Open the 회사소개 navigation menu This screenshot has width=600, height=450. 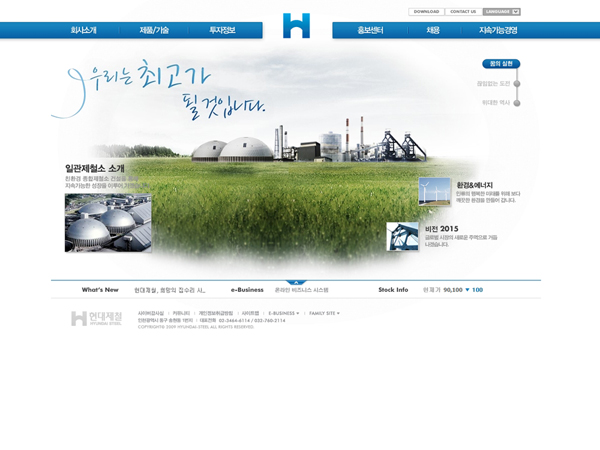[x=83, y=31]
